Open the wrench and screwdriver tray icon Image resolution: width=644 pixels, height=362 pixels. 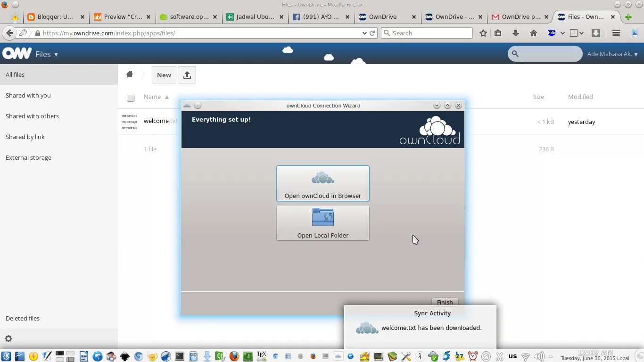(x=406, y=356)
